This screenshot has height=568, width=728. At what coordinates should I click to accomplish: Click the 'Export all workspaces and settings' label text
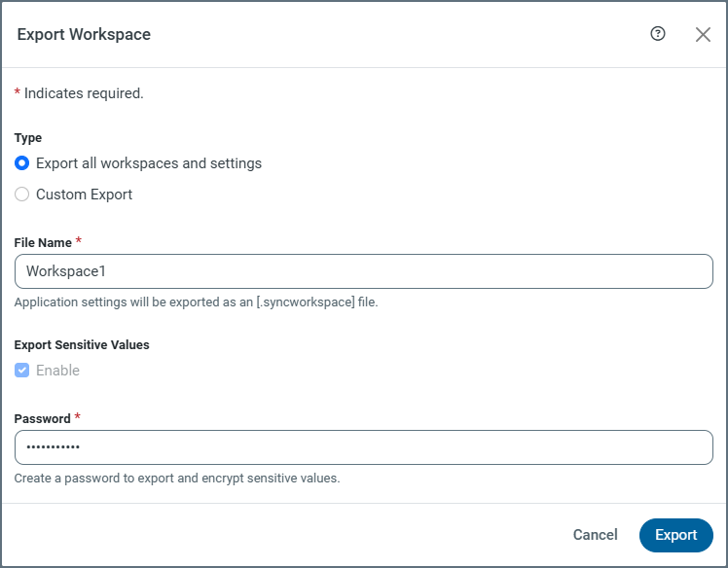click(x=149, y=163)
